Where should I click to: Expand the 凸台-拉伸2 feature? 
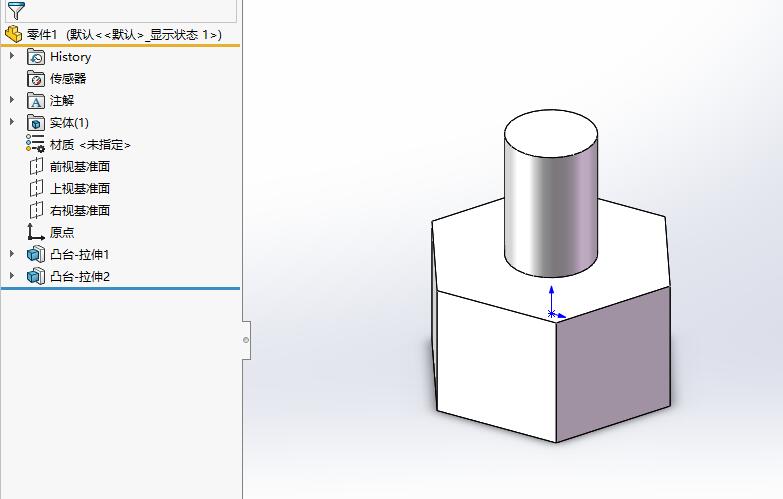(x=12, y=276)
